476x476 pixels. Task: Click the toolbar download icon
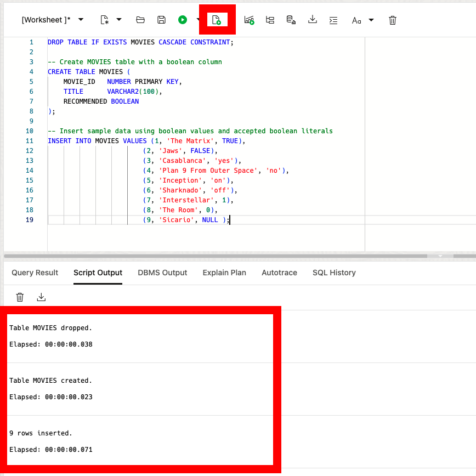(x=313, y=20)
